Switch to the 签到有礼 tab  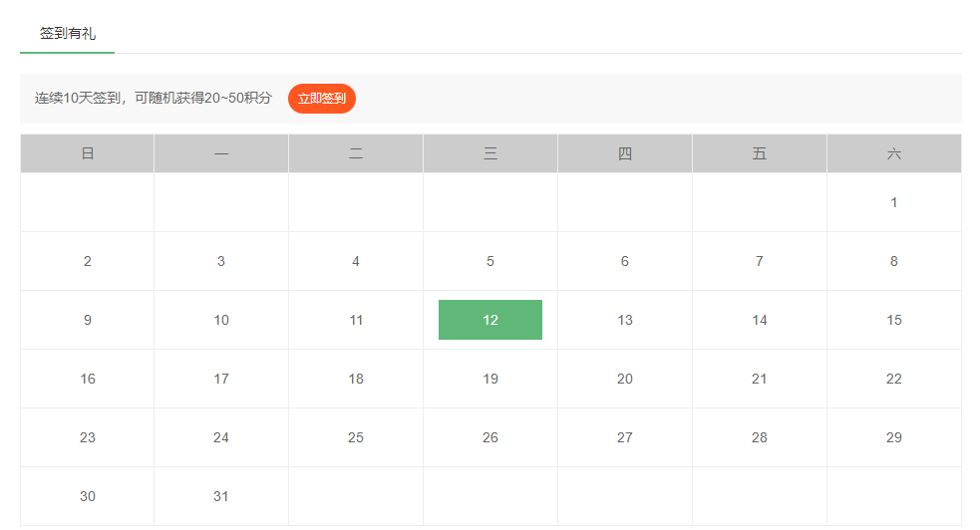click(68, 34)
